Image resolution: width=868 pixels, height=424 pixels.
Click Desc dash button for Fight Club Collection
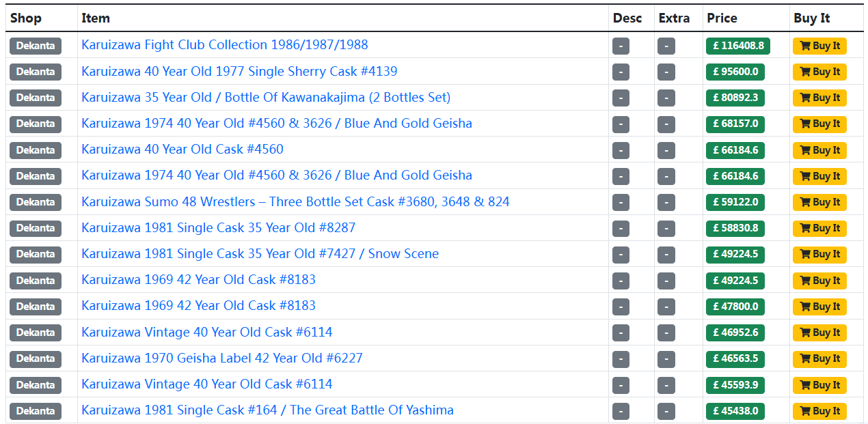coord(621,46)
